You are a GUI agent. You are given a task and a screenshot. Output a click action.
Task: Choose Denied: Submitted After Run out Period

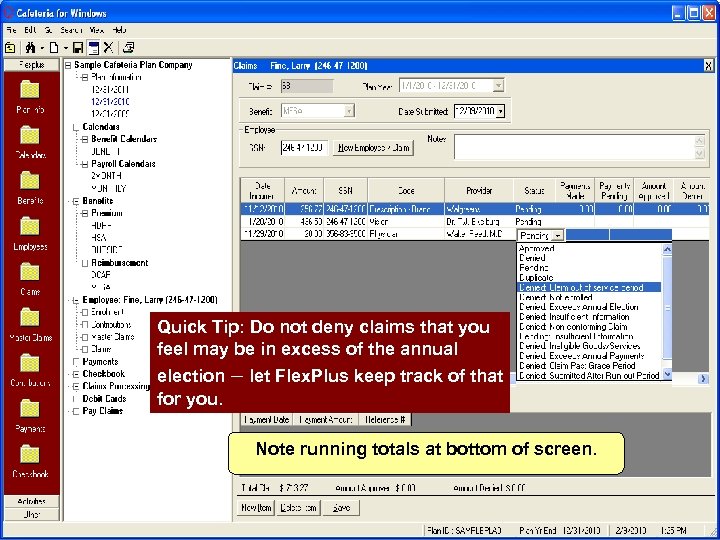click(589, 376)
